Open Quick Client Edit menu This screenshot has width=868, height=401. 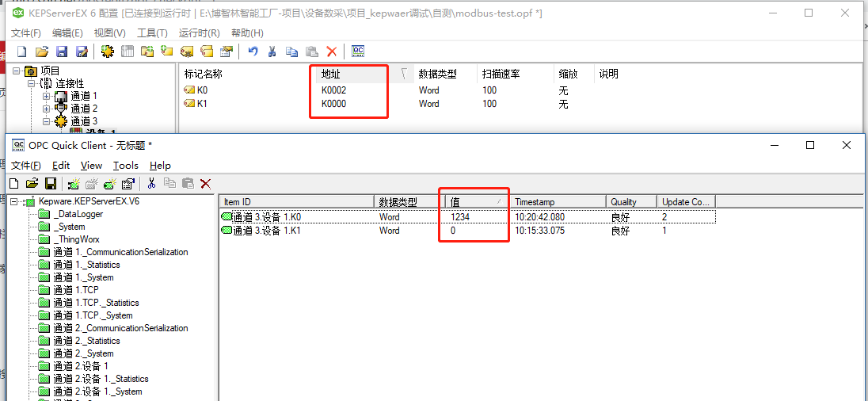tap(61, 165)
